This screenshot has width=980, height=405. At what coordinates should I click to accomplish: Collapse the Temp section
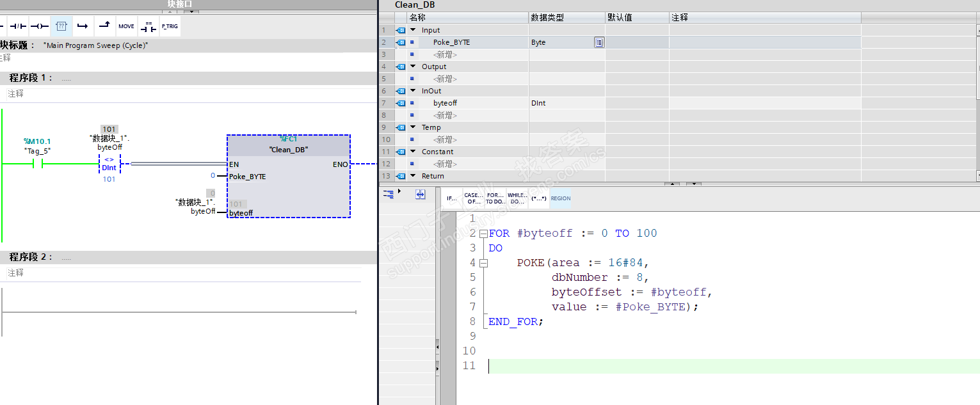point(413,127)
